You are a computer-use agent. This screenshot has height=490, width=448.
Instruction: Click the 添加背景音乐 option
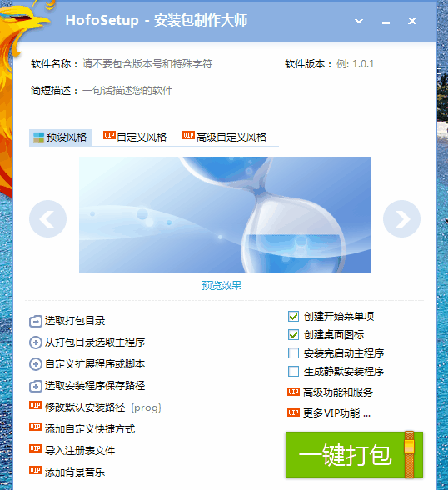pyautogui.click(x=75, y=472)
